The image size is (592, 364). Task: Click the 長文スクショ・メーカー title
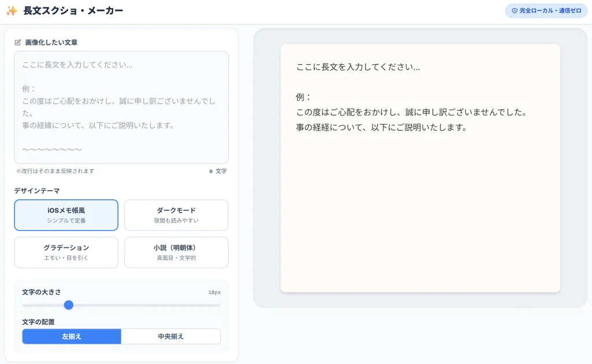click(x=73, y=10)
